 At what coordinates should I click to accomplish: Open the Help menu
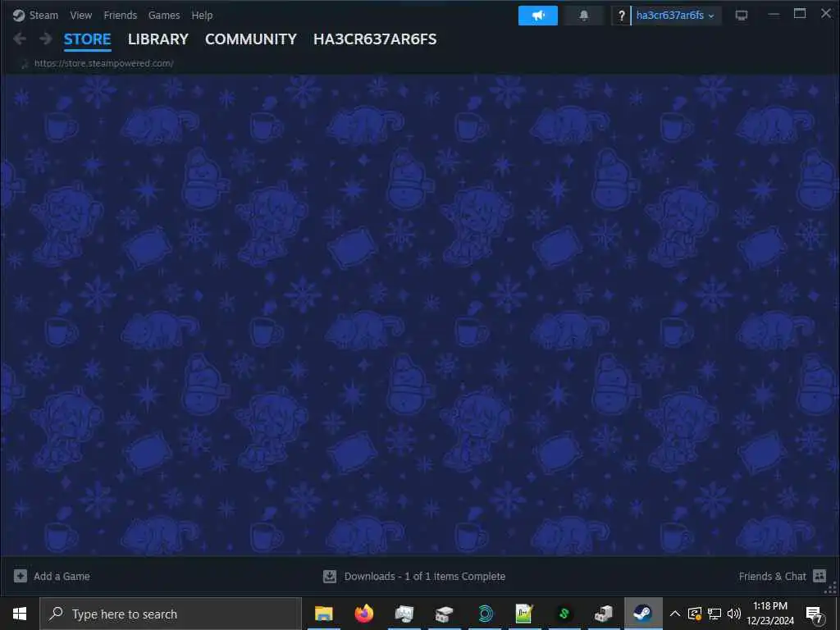point(202,16)
